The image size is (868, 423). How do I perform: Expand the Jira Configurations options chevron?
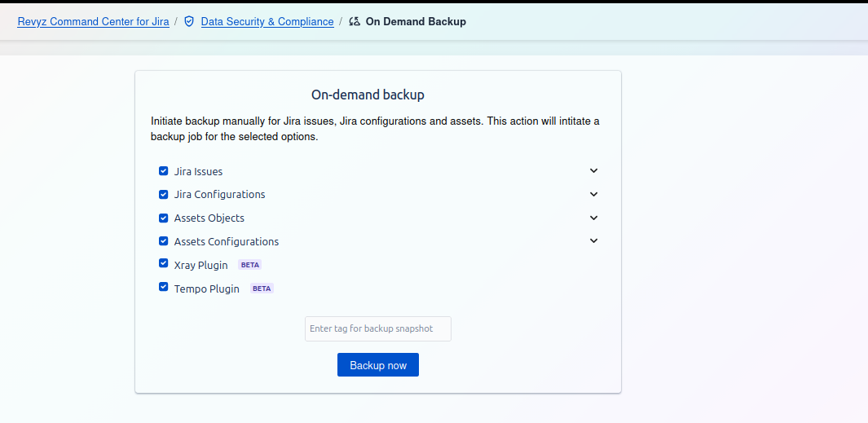593,195
